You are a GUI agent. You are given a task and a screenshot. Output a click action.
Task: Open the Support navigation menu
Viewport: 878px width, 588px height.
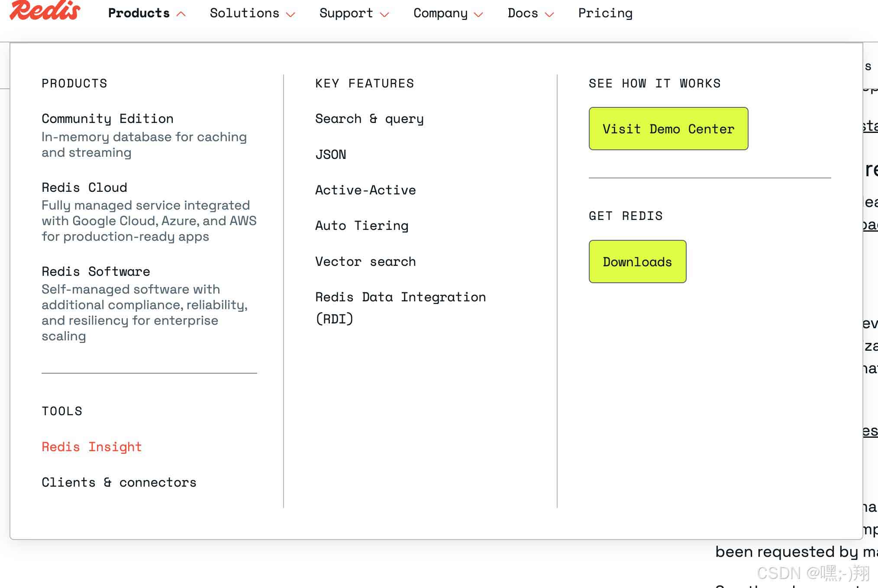point(346,13)
